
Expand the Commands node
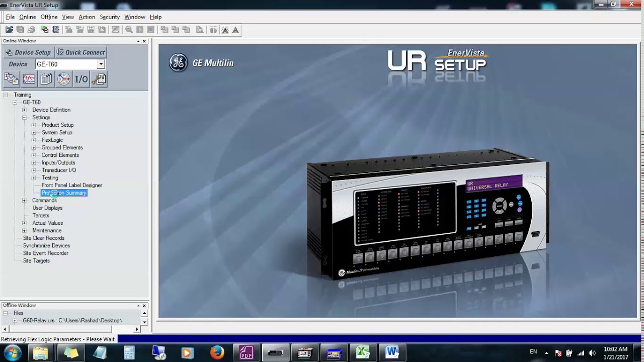[24, 201]
